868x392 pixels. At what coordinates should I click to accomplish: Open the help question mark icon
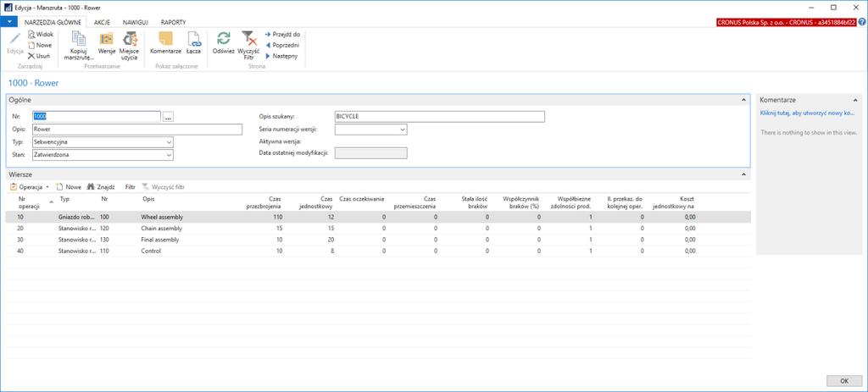(862, 22)
